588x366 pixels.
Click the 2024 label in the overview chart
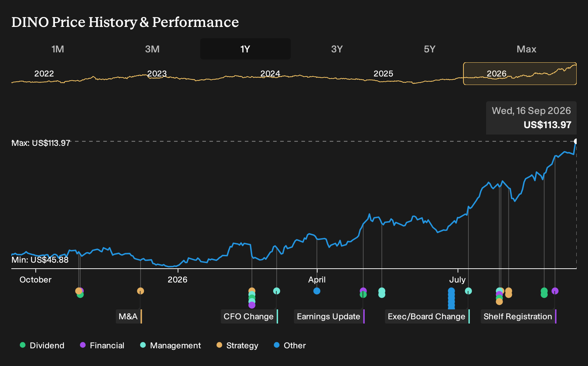pos(270,74)
